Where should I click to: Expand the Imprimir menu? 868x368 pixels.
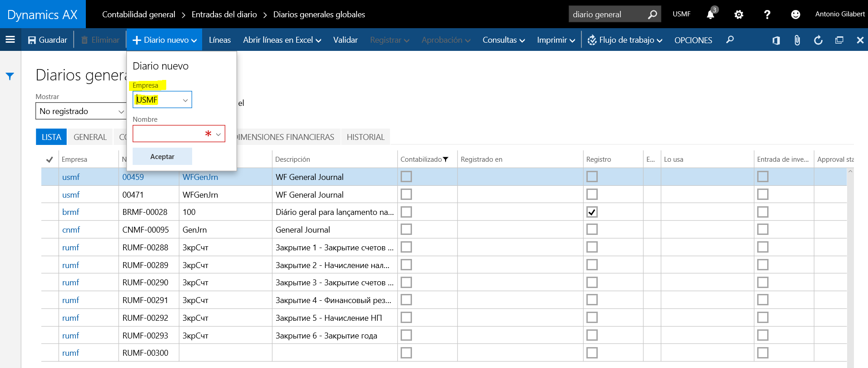556,40
